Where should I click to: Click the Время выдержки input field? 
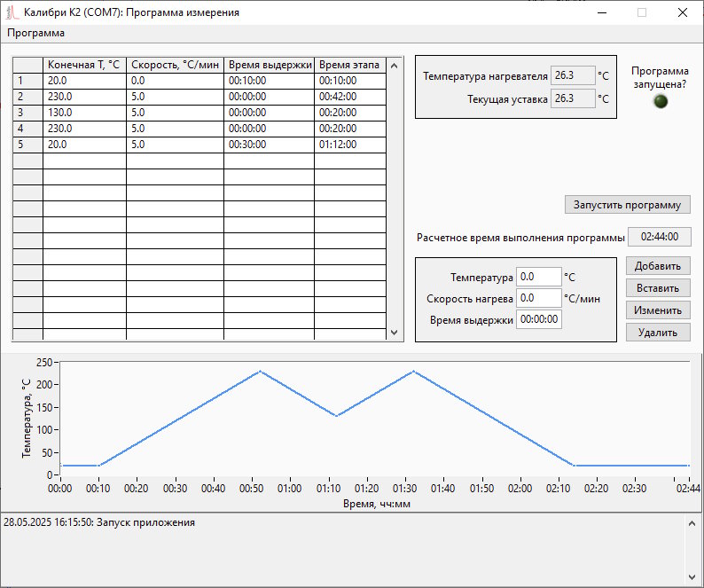pyautogui.click(x=539, y=319)
